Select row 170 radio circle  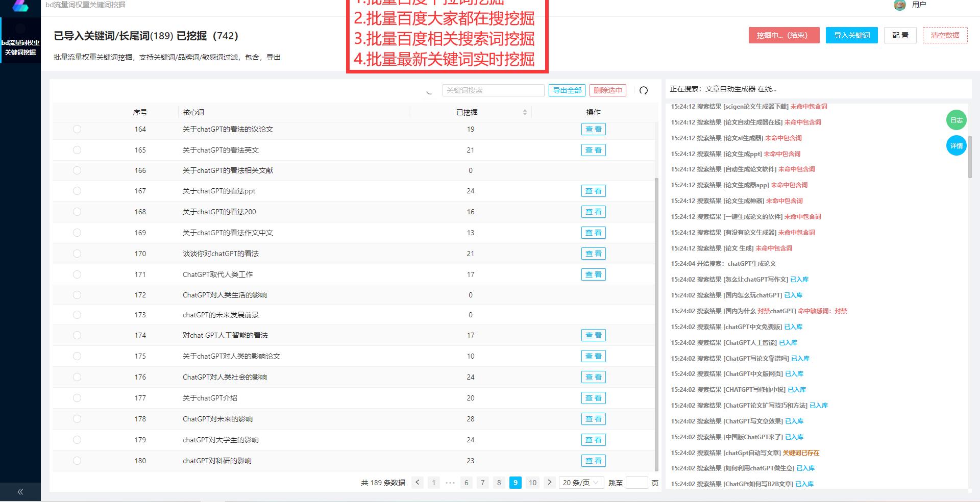point(77,254)
